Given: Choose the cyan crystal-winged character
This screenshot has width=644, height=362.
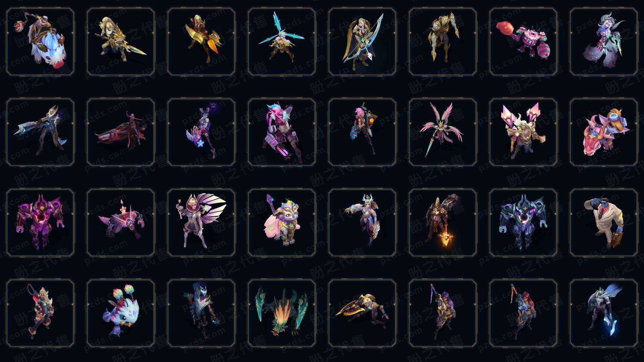Looking at the screenshot, I should (x=282, y=42).
